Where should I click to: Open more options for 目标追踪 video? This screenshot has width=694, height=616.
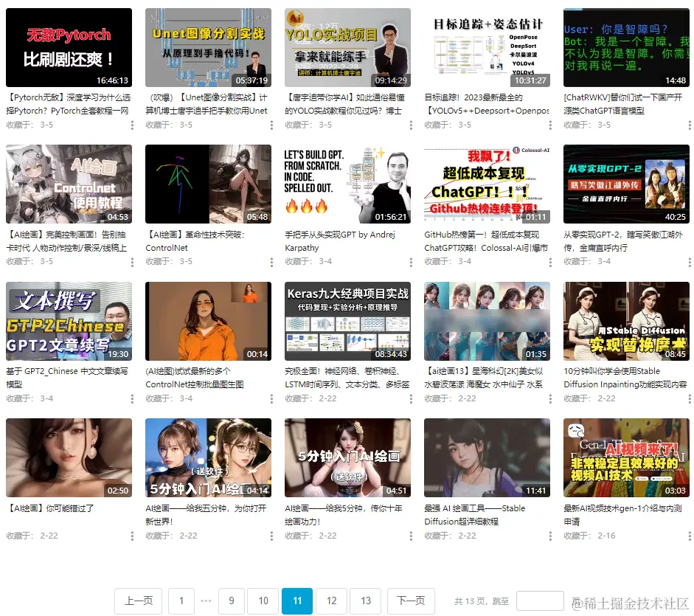coord(550,125)
